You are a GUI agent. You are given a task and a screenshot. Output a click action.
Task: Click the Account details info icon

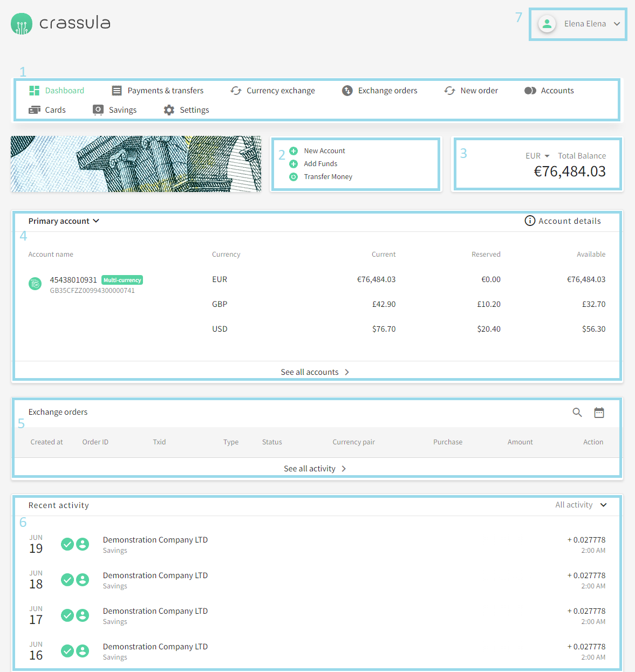(x=530, y=221)
